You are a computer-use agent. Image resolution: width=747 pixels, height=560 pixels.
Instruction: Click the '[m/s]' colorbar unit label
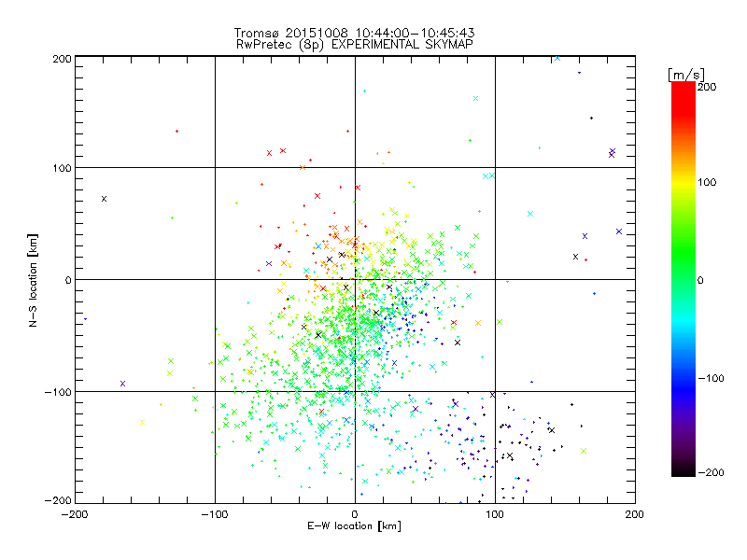686,75
